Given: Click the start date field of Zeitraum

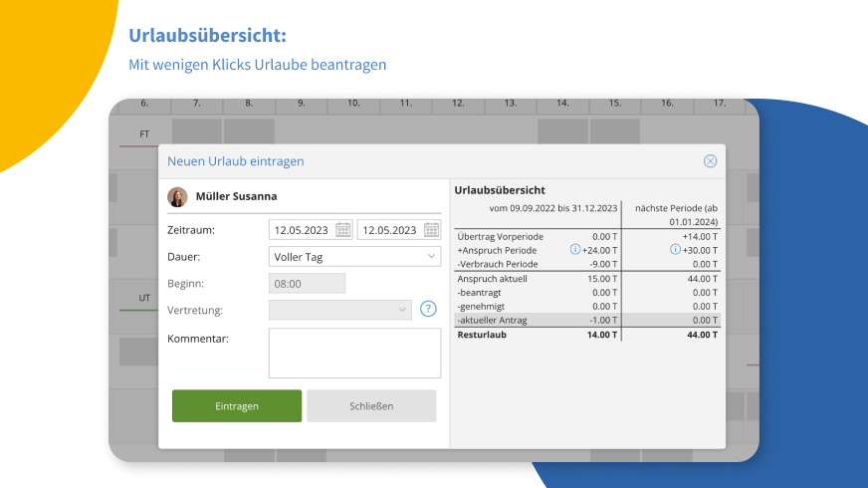Looking at the screenshot, I should pos(311,230).
